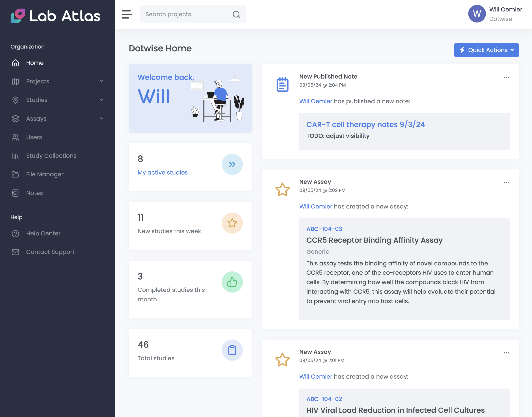
Task: Select the Studies map-pin icon in sidebar
Action: coord(15,100)
